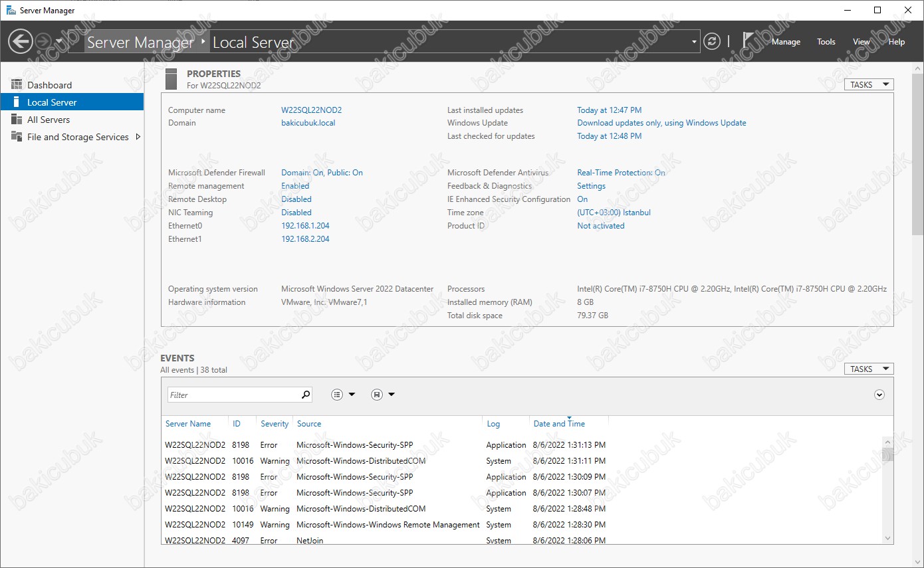
Task: Expand File and Storage Services arrow
Action: [138, 137]
